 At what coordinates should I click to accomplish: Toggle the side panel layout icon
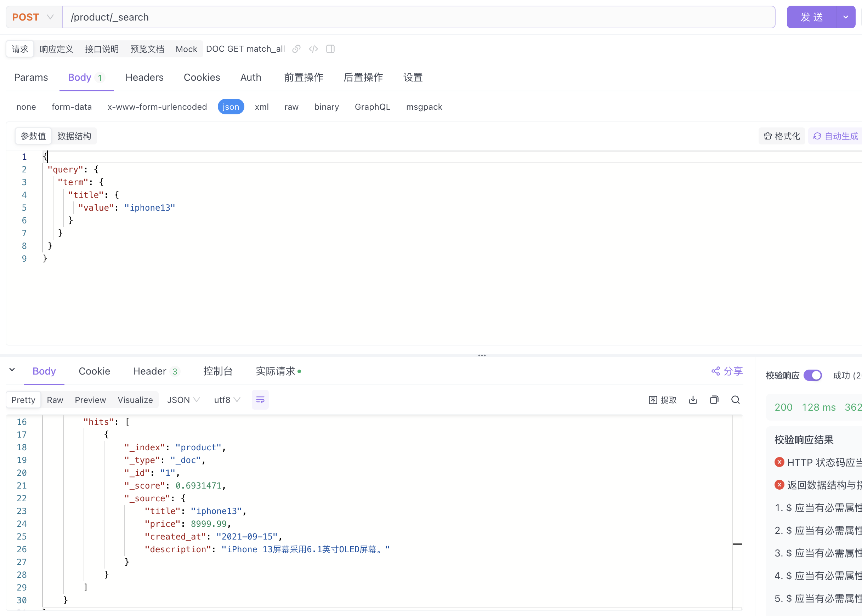[330, 49]
